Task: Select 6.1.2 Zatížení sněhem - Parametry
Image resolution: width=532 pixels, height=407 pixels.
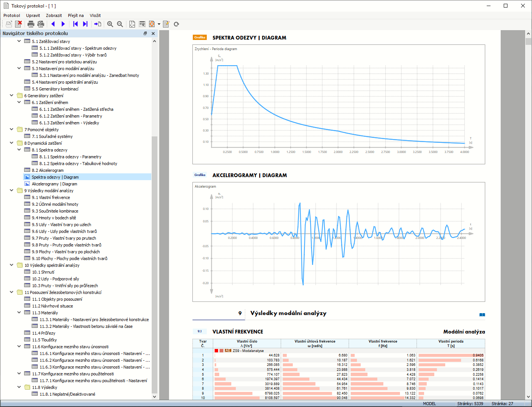Action: point(71,116)
